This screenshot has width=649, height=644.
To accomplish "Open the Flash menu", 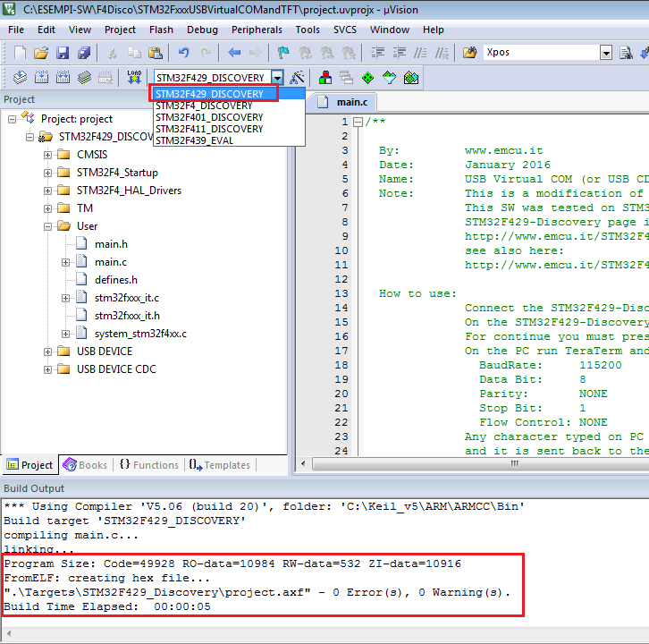I will click(161, 30).
